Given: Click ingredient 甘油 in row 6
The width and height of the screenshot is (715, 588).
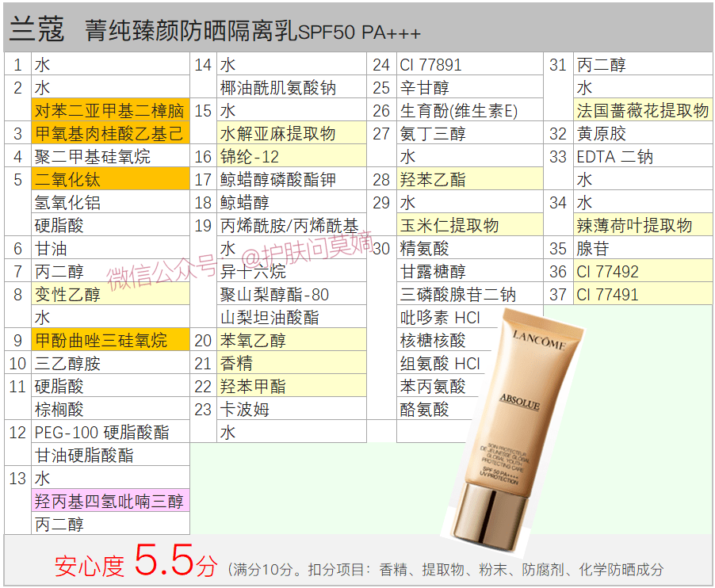Looking at the screenshot, I should 110,248.
